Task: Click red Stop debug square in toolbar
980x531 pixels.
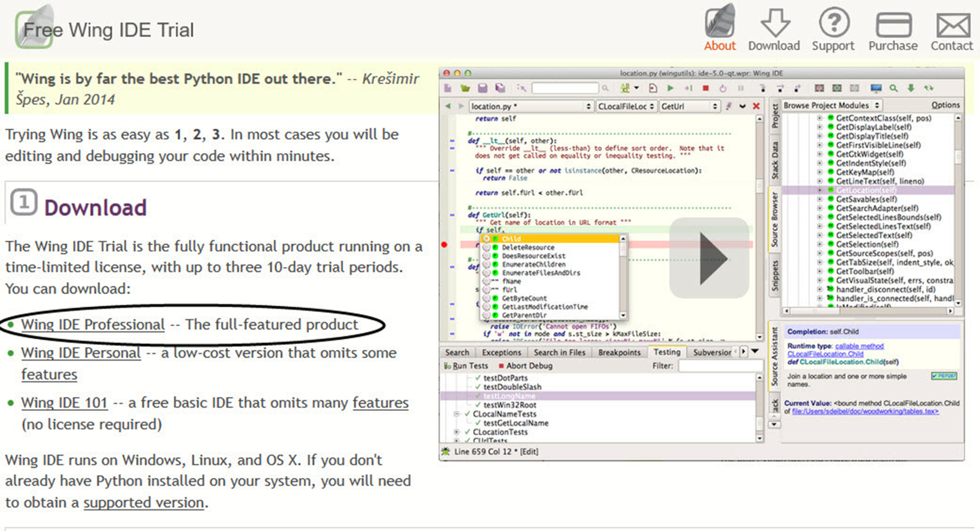Action: 706,88
